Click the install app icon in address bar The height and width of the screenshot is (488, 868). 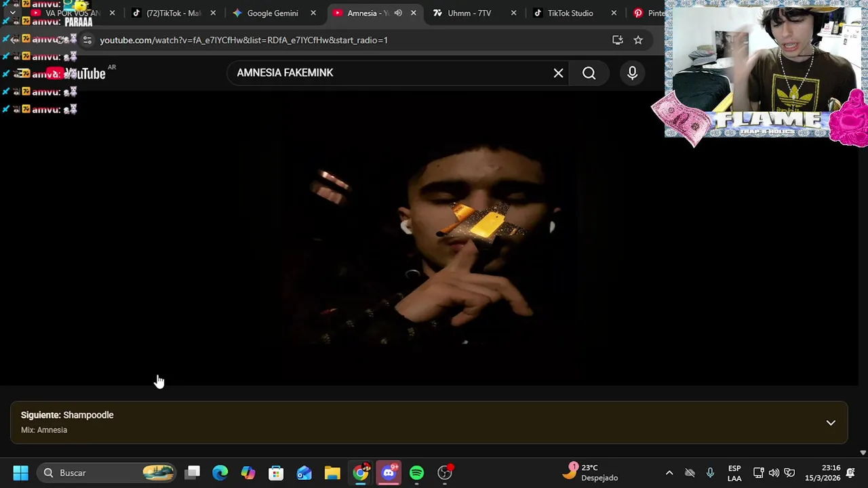coord(617,40)
